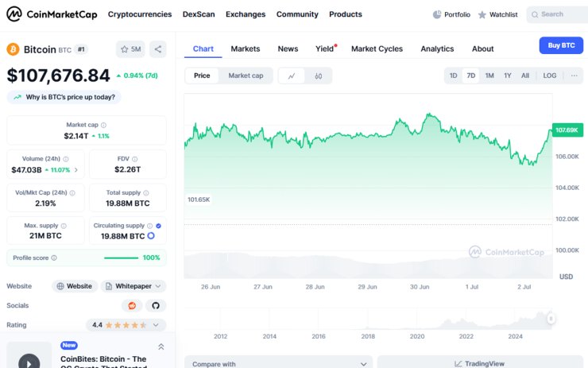Image resolution: width=588 pixels, height=368 pixels.
Task: Click the Circulating supply info icon
Action: [x=150, y=226]
